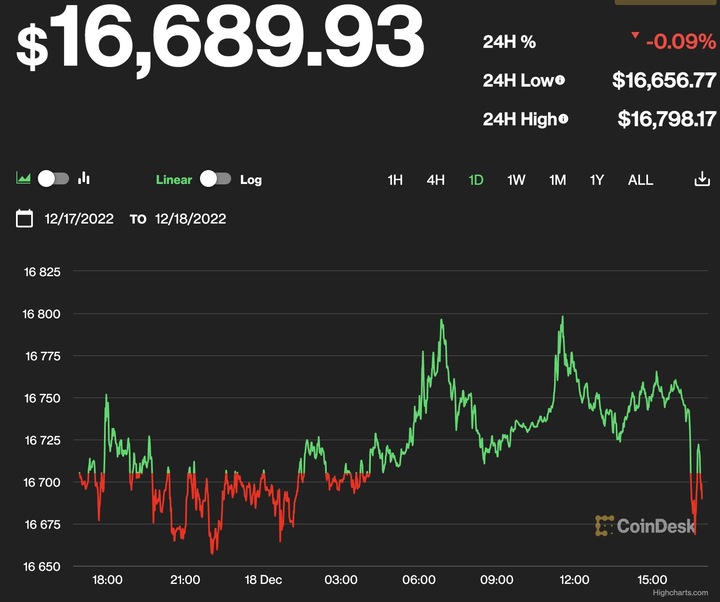
Task: Switch to the 1H time range
Action: 395,180
